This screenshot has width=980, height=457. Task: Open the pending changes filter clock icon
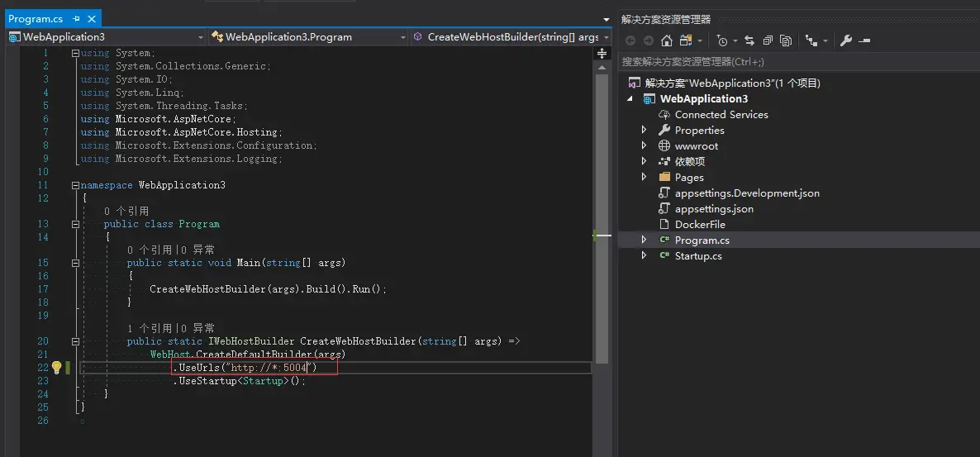(x=722, y=40)
